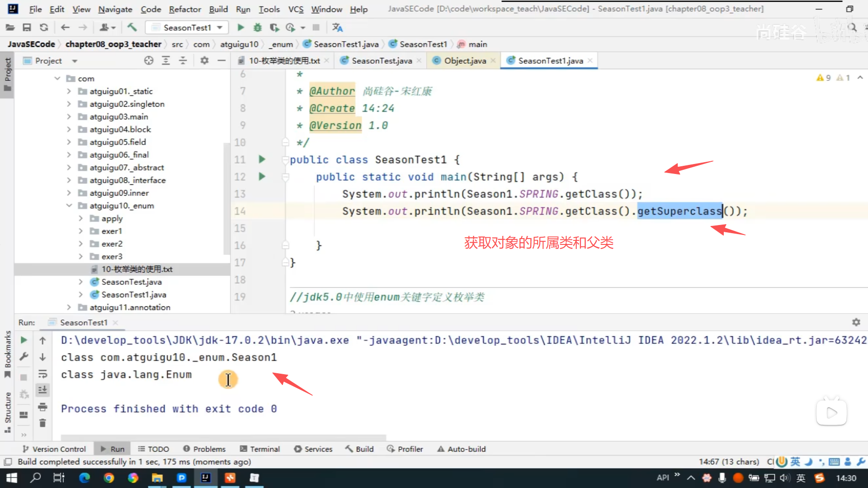Viewport: 868px width, 488px height.
Task: Collapse the atguigu10._enum package
Action: [x=69, y=206]
